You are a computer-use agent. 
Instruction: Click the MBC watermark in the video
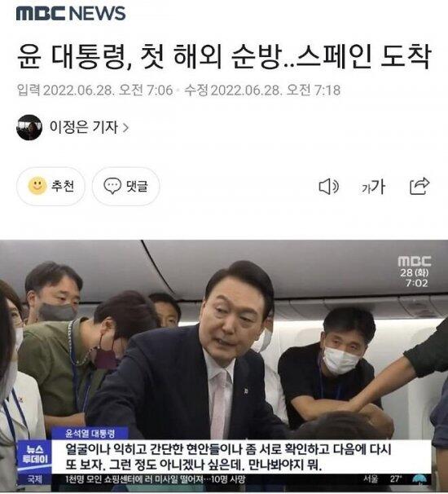tap(414, 261)
